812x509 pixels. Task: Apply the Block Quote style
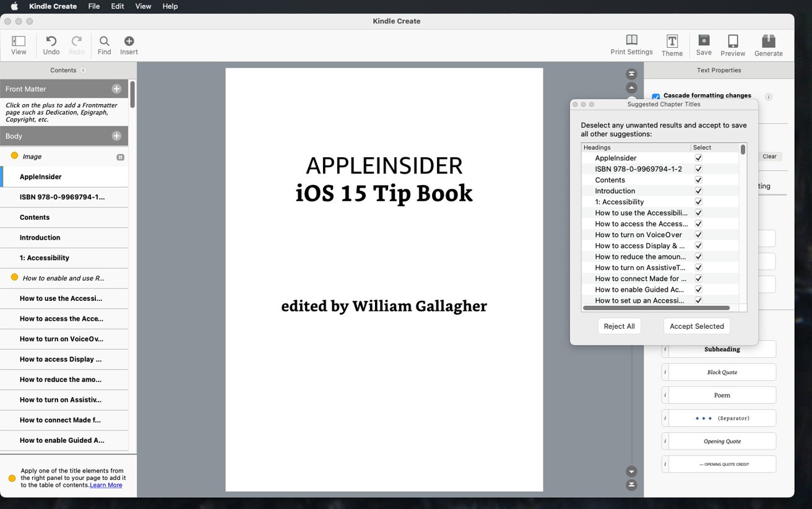[x=722, y=372]
